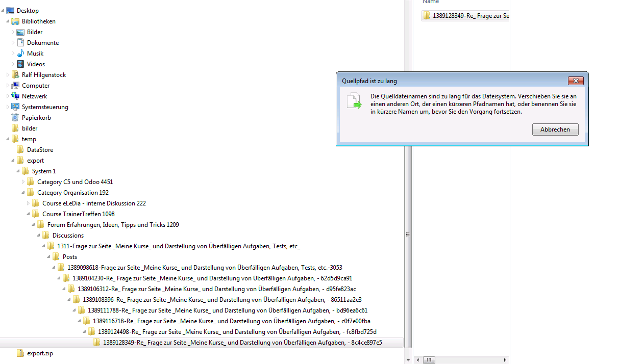The height and width of the screenshot is (364, 619).
Task: Click the Papierkorb recycle bin icon
Action: [x=15, y=118]
